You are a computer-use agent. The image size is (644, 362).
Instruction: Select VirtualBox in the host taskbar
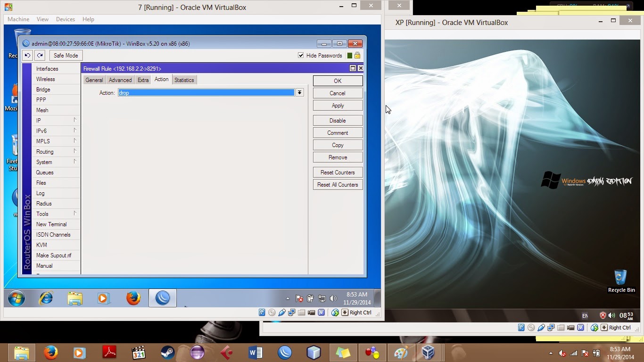tap(428, 353)
